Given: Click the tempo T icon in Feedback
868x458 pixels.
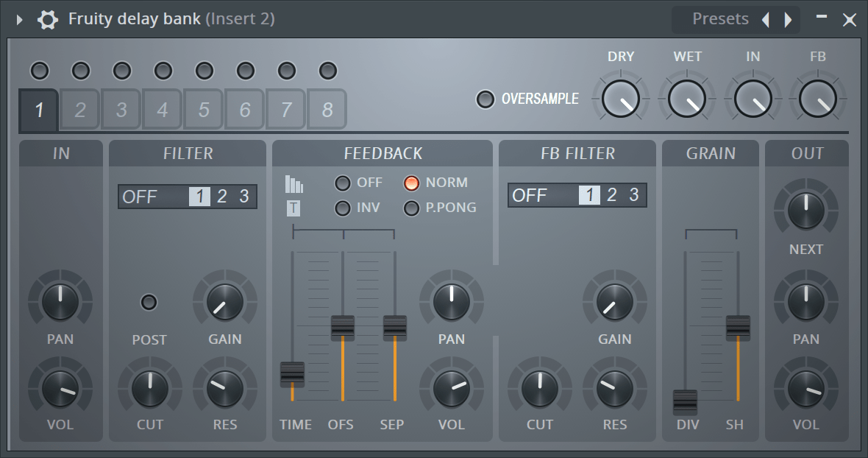Looking at the screenshot, I should (x=294, y=208).
